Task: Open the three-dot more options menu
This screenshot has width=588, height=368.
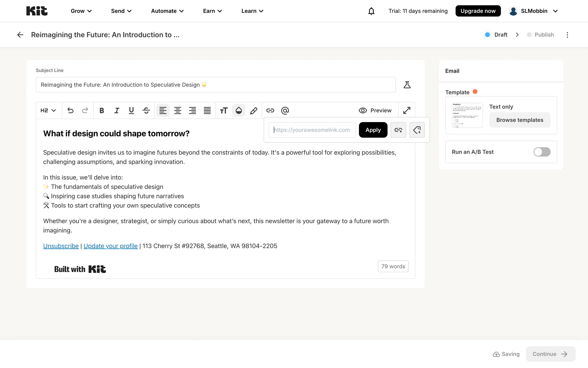Action: (567, 35)
